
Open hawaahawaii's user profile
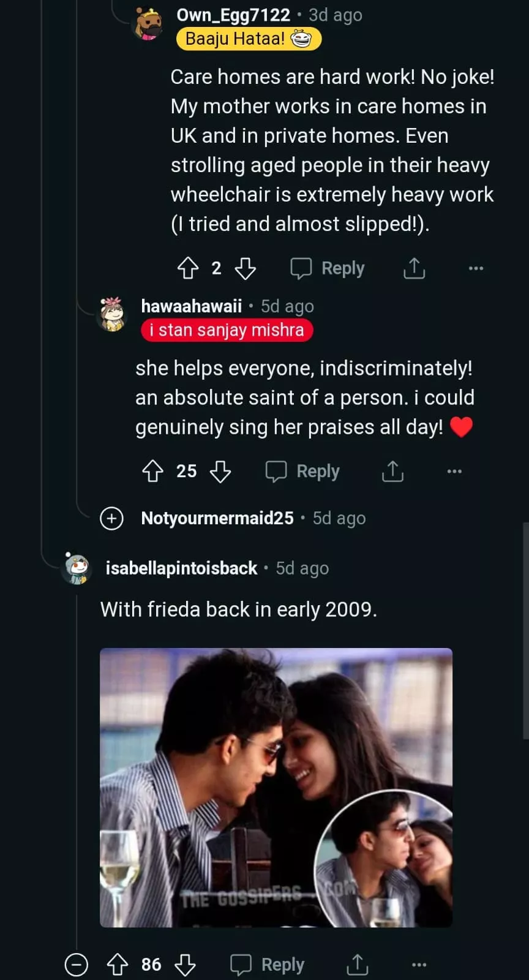191,306
